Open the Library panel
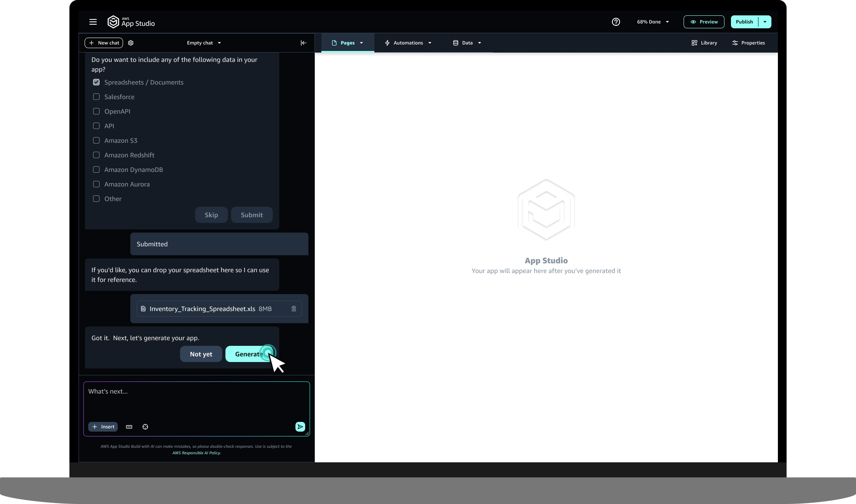Image resolution: width=856 pixels, height=504 pixels. click(704, 43)
